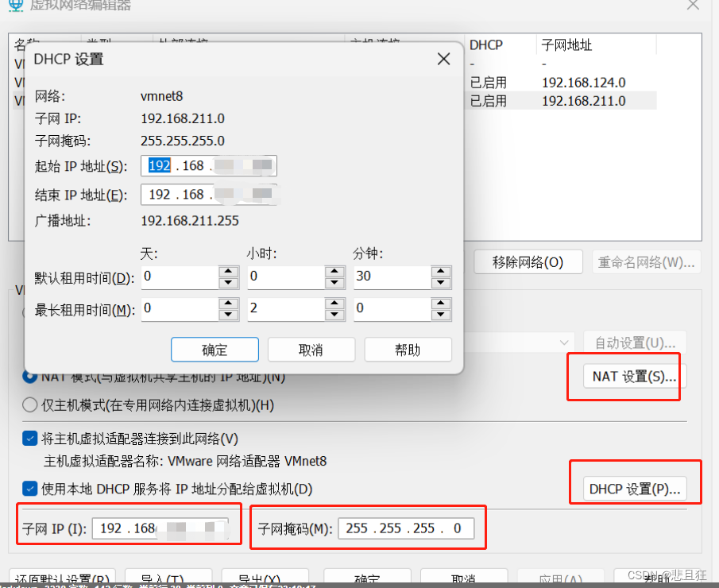Open 帮助 in the DHCP dialog
The height and width of the screenshot is (588, 719).
pos(408,350)
